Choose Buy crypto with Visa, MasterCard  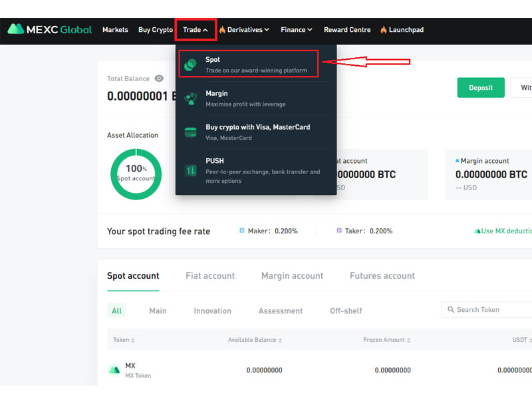pyautogui.click(x=256, y=132)
